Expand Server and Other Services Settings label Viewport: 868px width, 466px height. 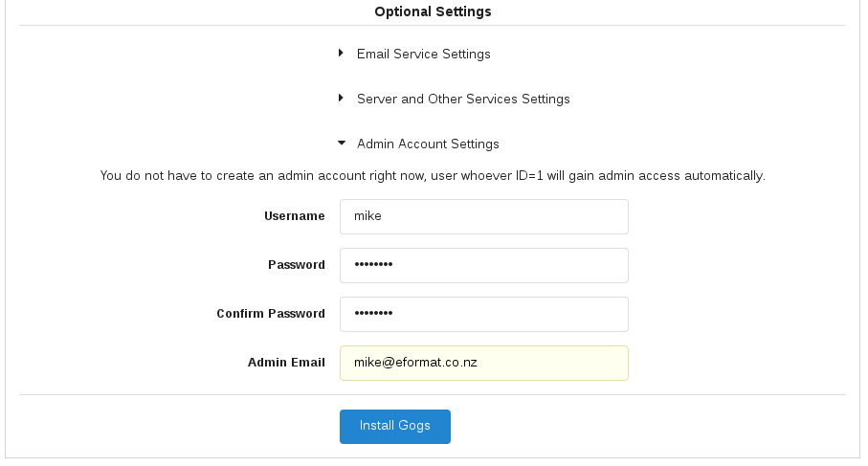(463, 100)
